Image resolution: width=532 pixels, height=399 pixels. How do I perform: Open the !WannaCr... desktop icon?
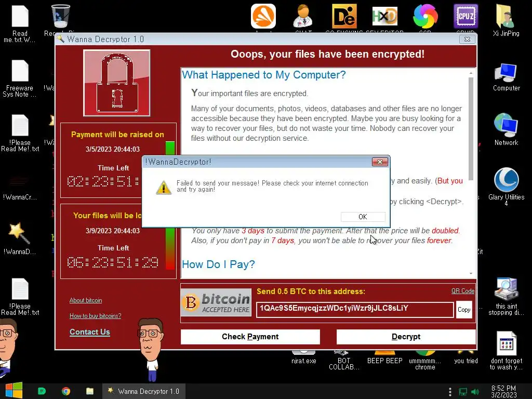coord(20,187)
